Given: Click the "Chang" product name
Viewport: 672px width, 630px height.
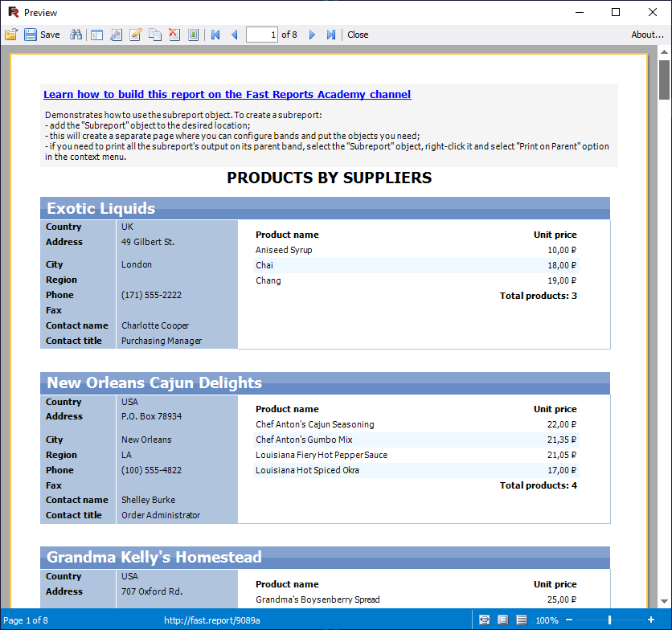Looking at the screenshot, I should [268, 280].
